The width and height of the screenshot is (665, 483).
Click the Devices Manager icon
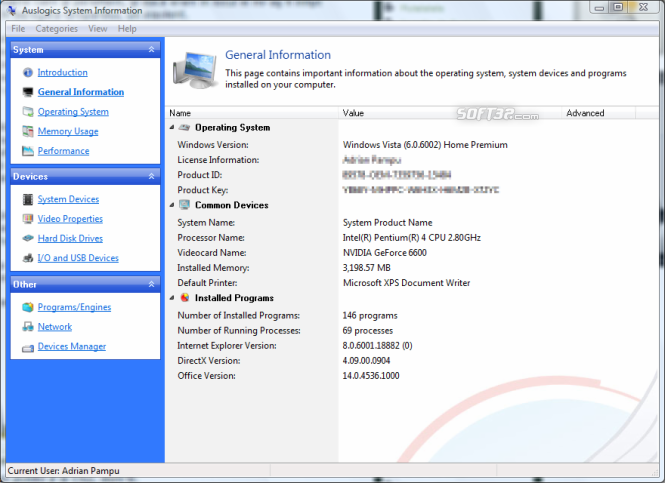(28, 348)
